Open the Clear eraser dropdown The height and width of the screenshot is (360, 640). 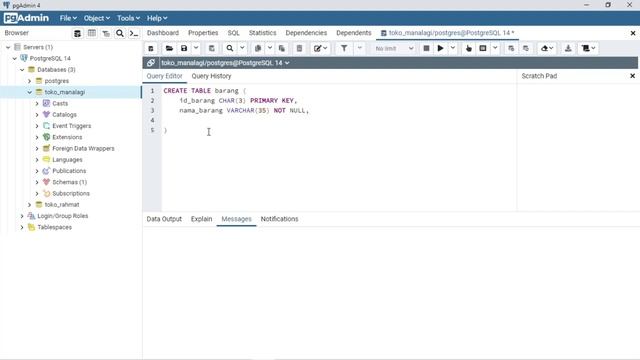(547, 48)
